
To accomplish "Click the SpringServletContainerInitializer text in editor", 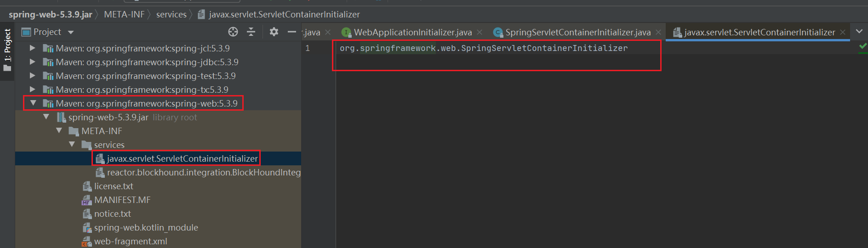I will pos(544,48).
